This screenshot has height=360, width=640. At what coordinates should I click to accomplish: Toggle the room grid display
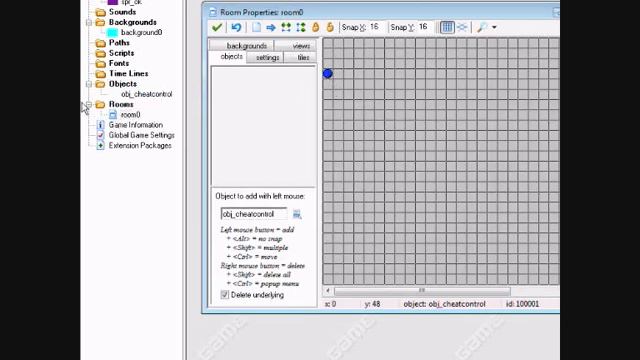(447, 27)
